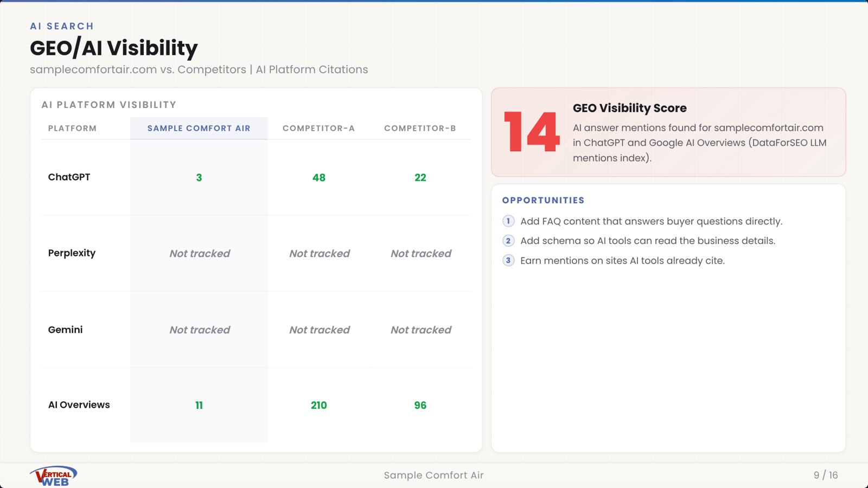The width and height of the screenshot is (868, 488).
Task: Click the Opportunities section heading
Action: pyautogui.click(x=543, y=200)
